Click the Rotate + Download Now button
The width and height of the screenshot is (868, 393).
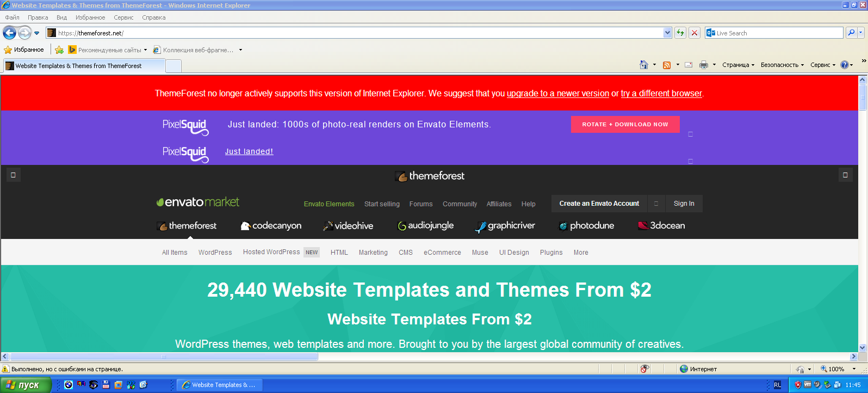625,124
